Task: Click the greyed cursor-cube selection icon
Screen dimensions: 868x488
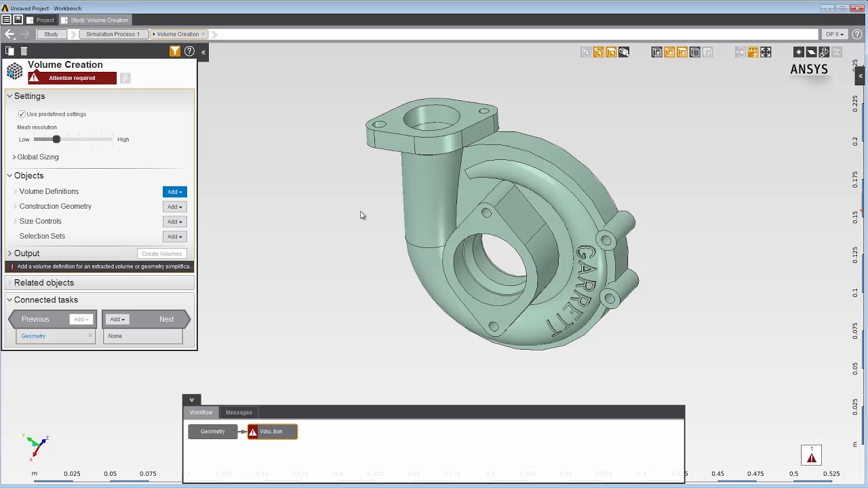Action: pos(586,52)
